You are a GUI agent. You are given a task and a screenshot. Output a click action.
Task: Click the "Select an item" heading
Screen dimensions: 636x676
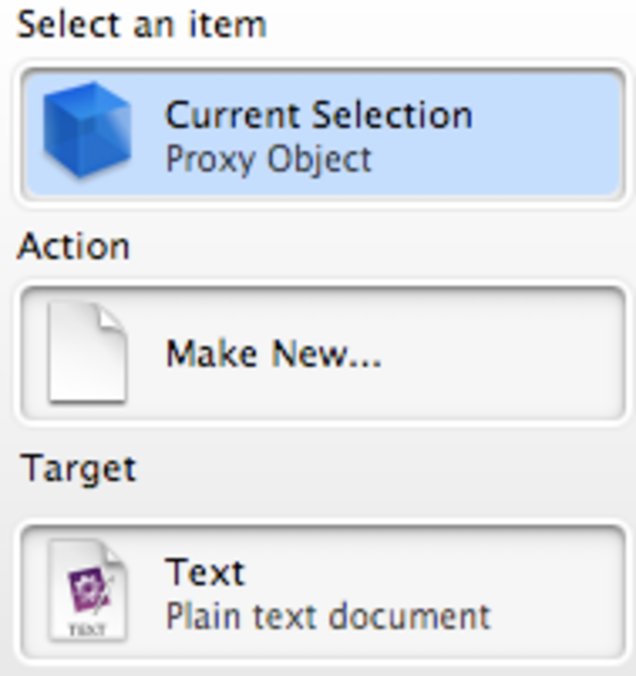[141, 24]
